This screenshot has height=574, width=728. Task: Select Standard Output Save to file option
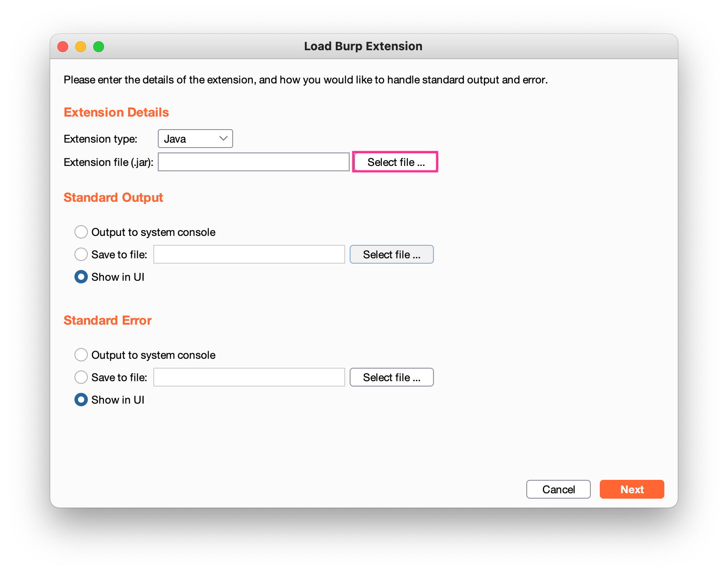point(81,254)
